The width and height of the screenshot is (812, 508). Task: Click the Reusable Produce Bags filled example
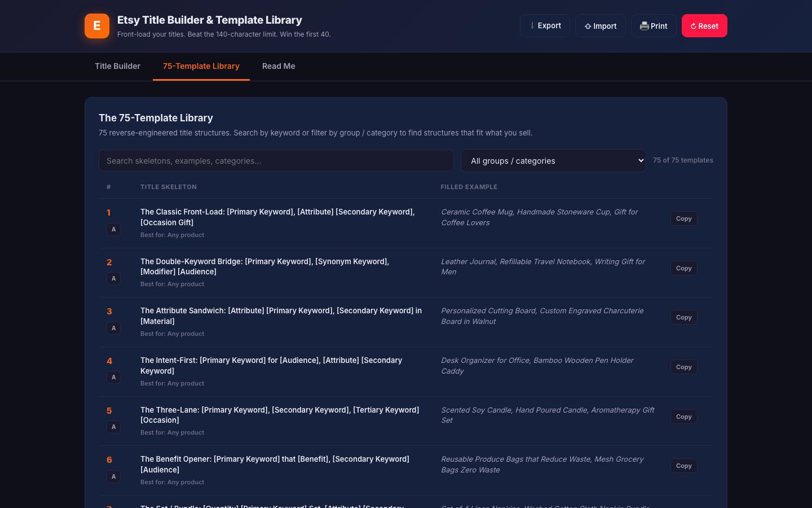click(542, 465)
